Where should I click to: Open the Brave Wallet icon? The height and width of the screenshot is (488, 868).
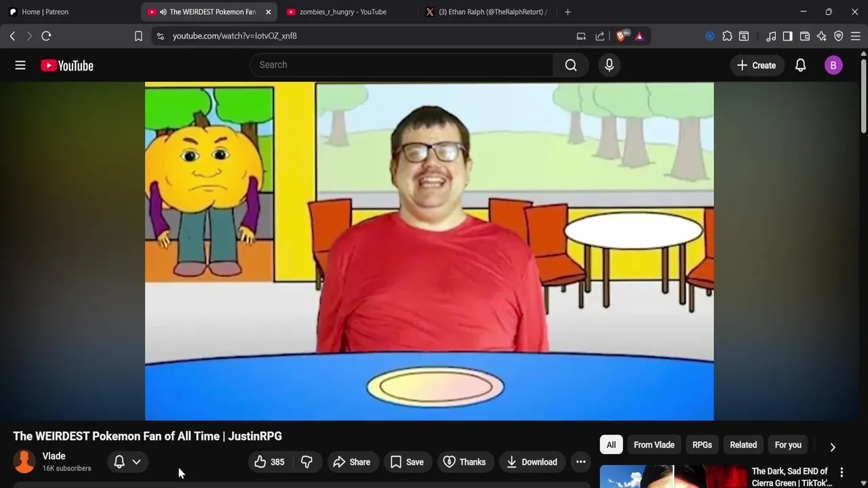click(x=805, y=36)
